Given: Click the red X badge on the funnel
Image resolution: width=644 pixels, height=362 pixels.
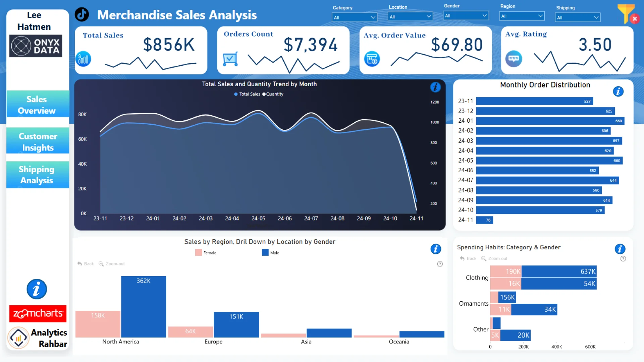Looking at the screenshot, I should 635,19.
